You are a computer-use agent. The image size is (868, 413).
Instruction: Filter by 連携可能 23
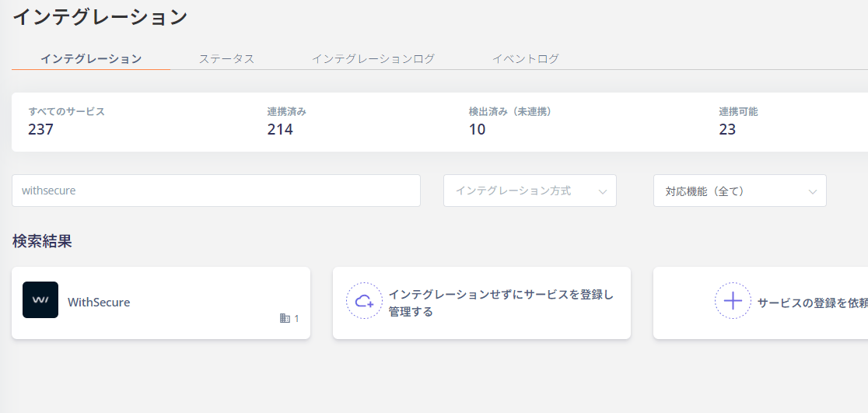738,121
